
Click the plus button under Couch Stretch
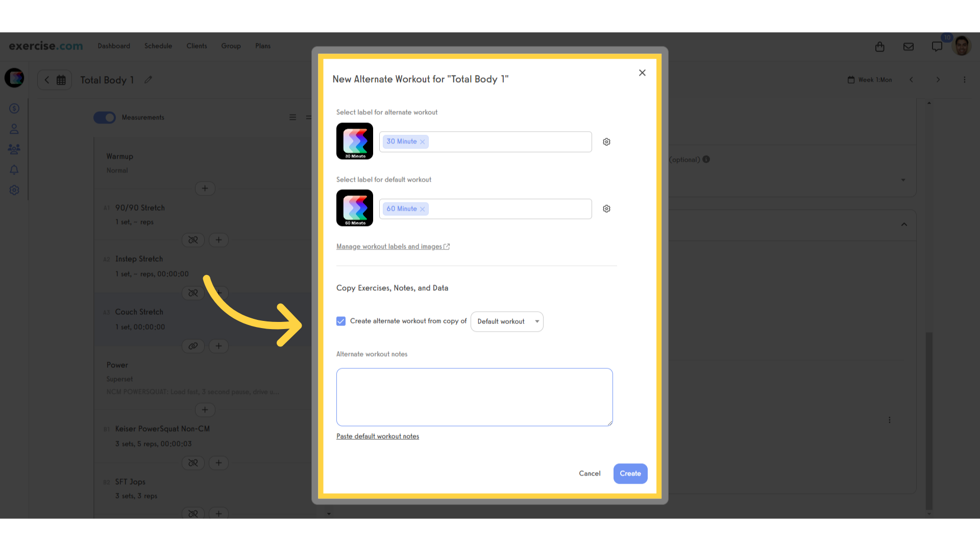tap(219, 346)
